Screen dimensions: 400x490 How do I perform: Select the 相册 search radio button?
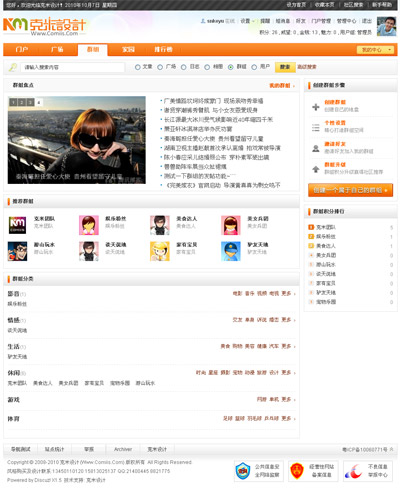tap(207, 67)
